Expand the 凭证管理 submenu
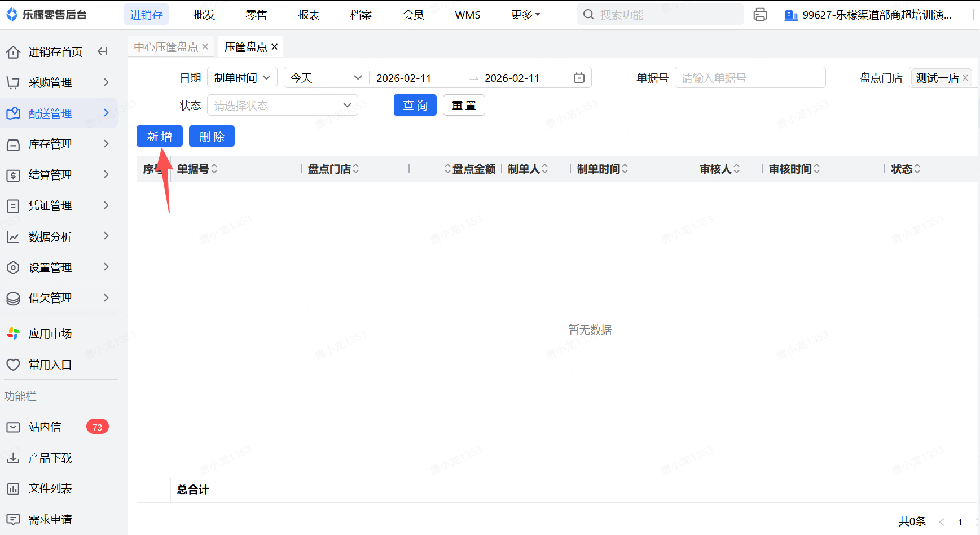 click(106, 205)
